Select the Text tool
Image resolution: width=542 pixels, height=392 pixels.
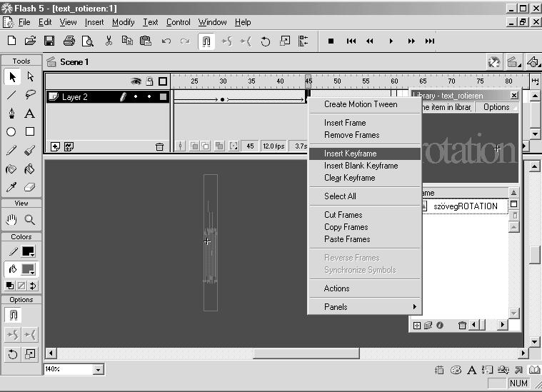pos(30,114)
